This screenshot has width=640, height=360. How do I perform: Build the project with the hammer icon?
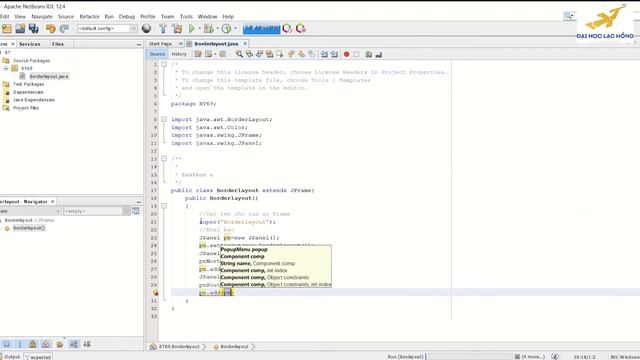click(x=163, y=28)
